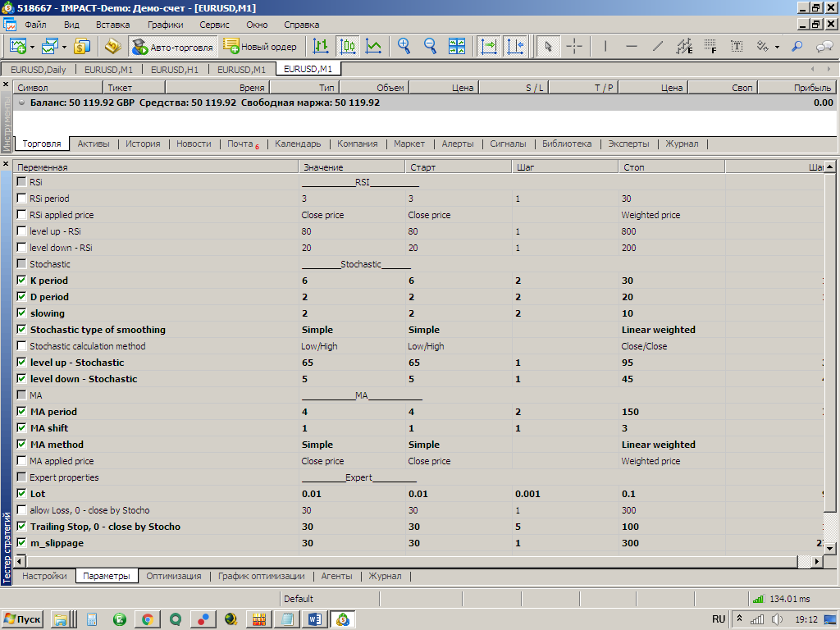840x630 pixels.
Task: Click the trading accounts dollar icon
Action: click(x=82, y=47)
